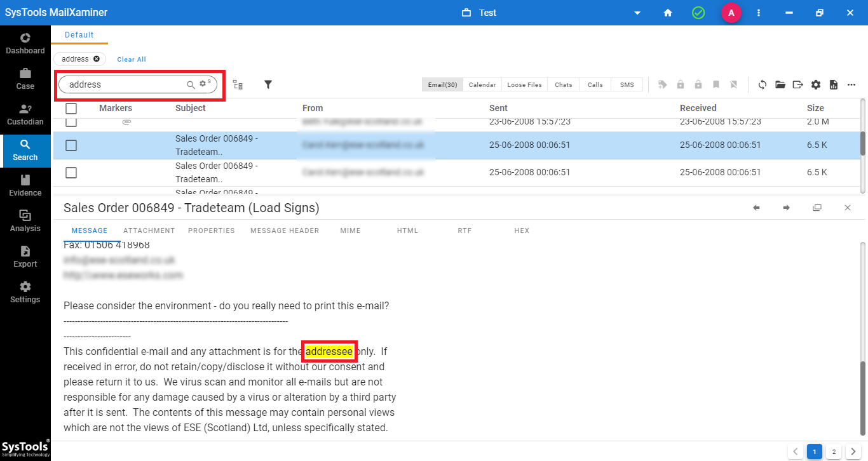Switch to the Chats tab
Viewport: 868px width, 461px height.
tap(563, 84)
